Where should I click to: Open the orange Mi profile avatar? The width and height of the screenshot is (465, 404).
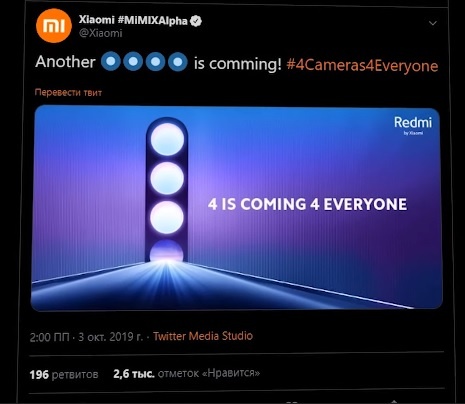(54, 26)
